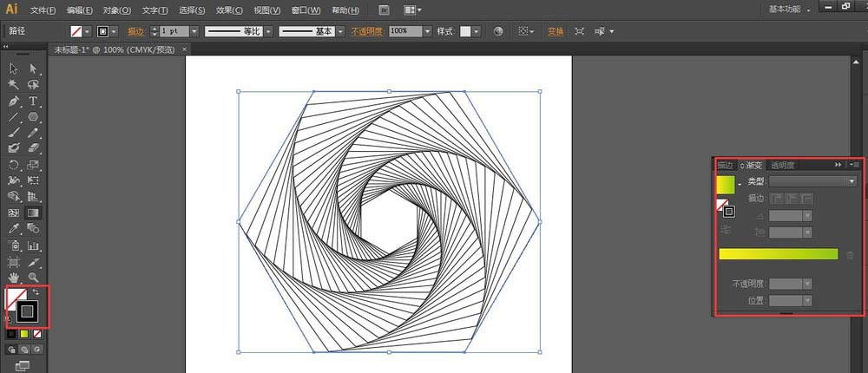Screen dimensions: 868x373
Task: Select the Hand tool
Action: click(14, 278)
